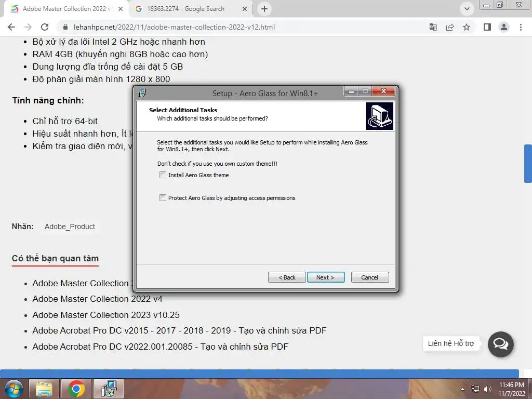
Task: Click Chrome icon in taskbar
Action: (x=76, y=389)
